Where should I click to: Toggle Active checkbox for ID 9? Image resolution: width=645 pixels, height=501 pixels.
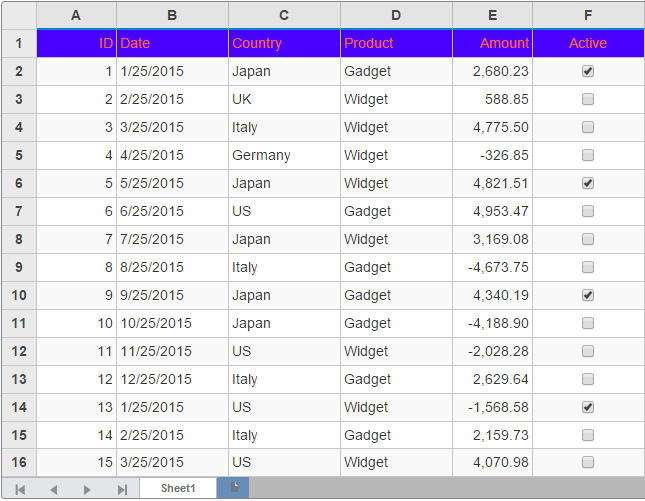588,296
